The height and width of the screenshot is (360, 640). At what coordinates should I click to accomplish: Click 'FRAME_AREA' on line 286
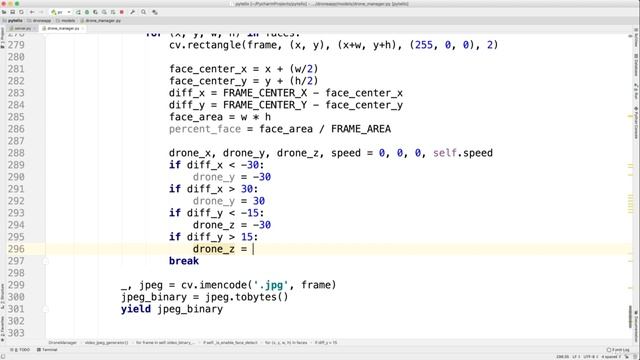click(361, 129)
